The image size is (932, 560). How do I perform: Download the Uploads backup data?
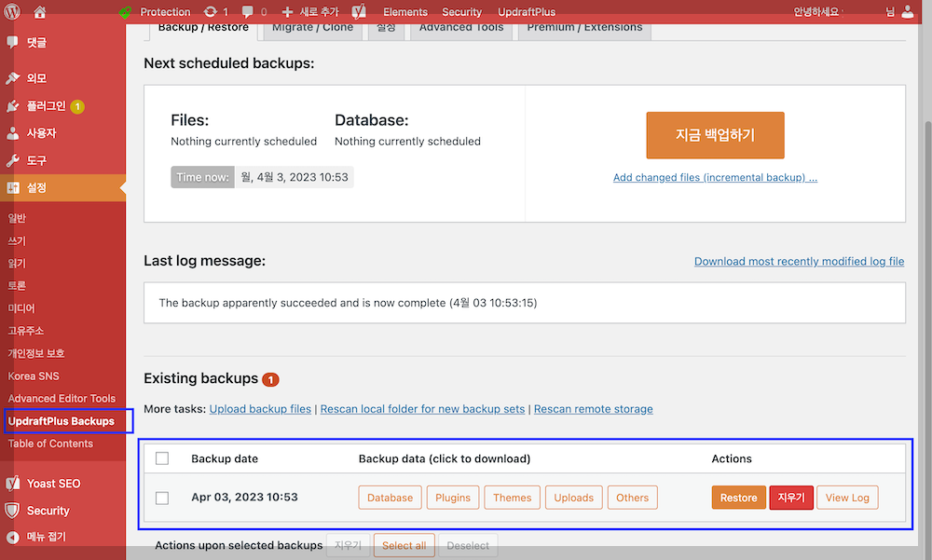pyautogui.click(x=573, y=498)
